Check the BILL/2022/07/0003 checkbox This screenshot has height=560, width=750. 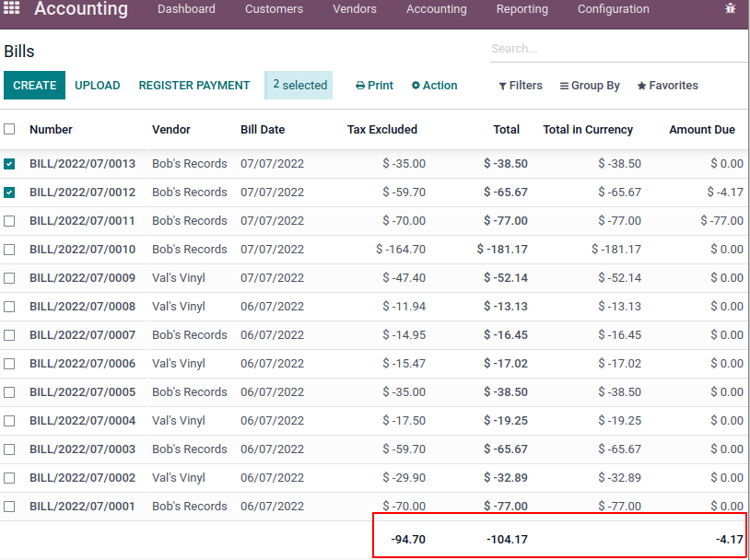[x=9, y=449]
